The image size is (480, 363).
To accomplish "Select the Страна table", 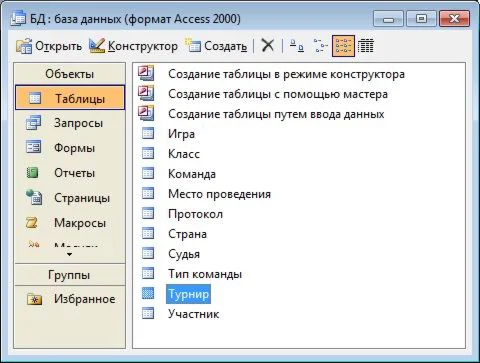I will point(187,234).
